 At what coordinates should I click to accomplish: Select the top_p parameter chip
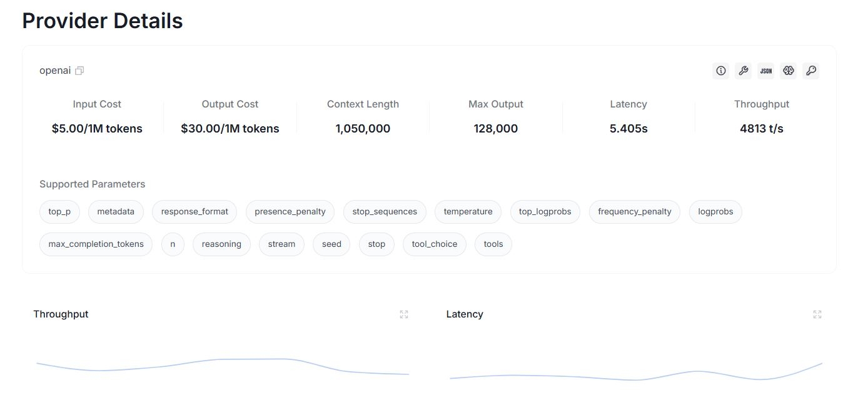pyautogui.click(x=59, y=212)
